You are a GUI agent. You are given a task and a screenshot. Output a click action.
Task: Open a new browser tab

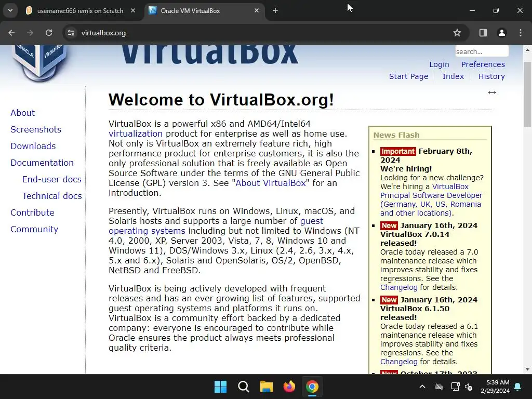(x=275, y=10)
